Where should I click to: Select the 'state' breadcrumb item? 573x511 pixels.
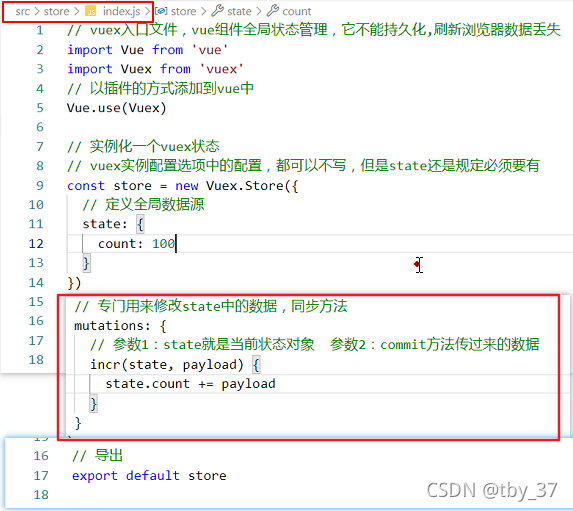coord(239,12)
